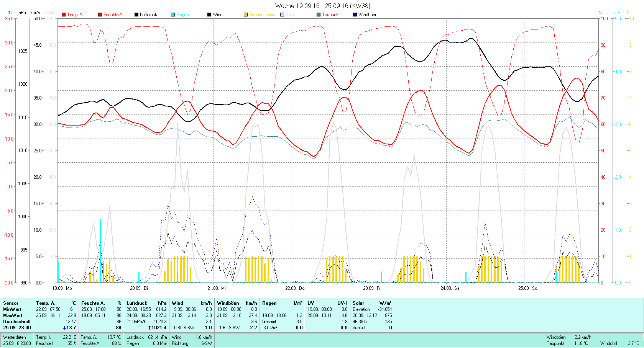
Task: Click the maximum temperature value 22.9
Action: point(72,315)
